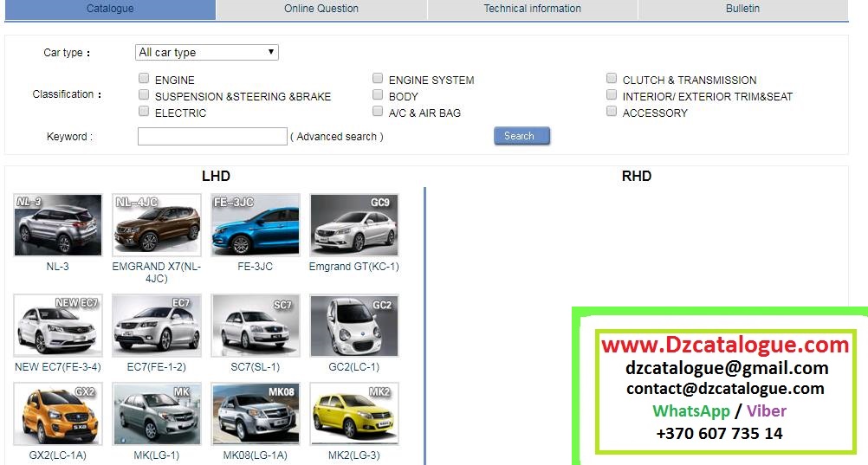Click the blue Search button
The height and width of the screenshot is (465, 868).
pyautogui.click(x=521, y=136)
